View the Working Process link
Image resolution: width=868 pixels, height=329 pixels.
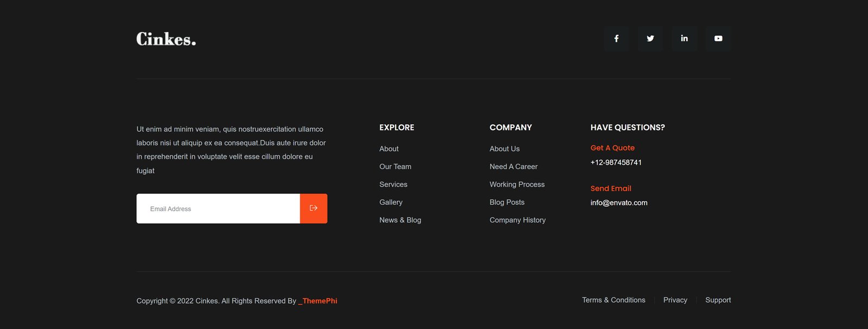[516, 185]
